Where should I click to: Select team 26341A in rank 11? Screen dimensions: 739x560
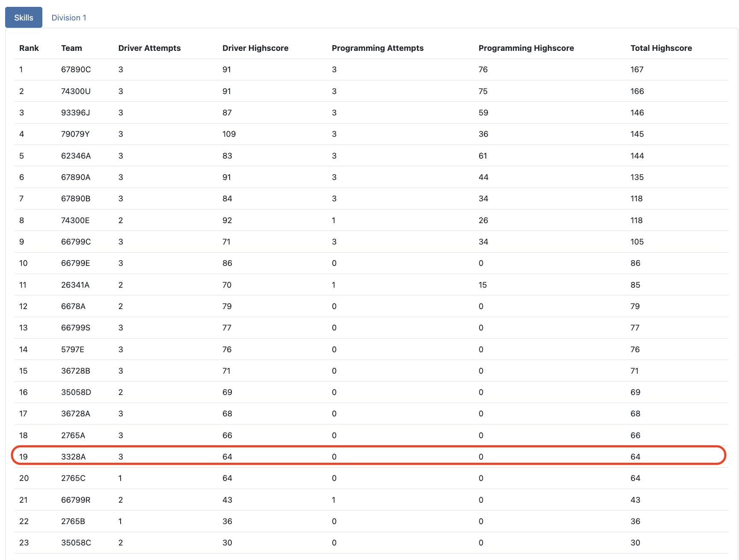(x=75, y=285)
